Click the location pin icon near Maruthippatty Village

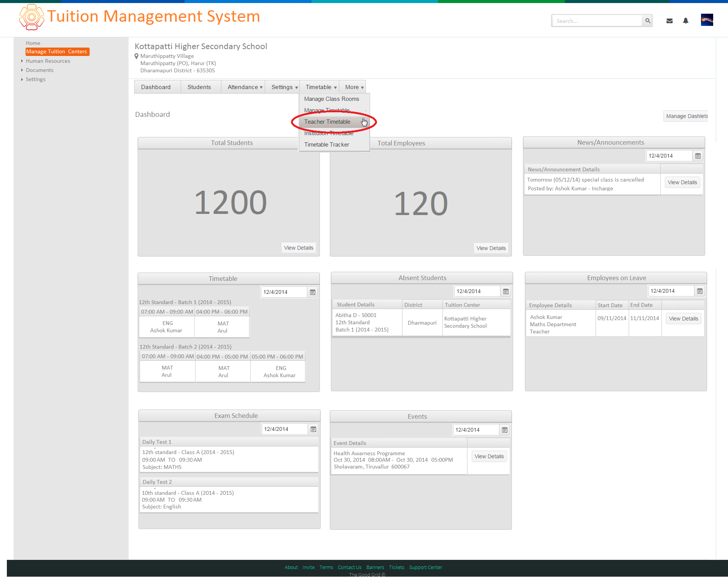pos(137,56)
